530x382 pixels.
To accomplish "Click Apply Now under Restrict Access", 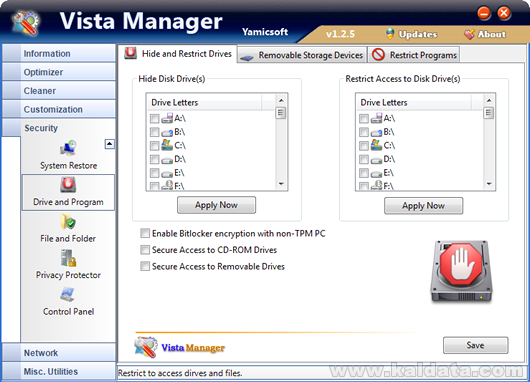I will coord(424,206).
